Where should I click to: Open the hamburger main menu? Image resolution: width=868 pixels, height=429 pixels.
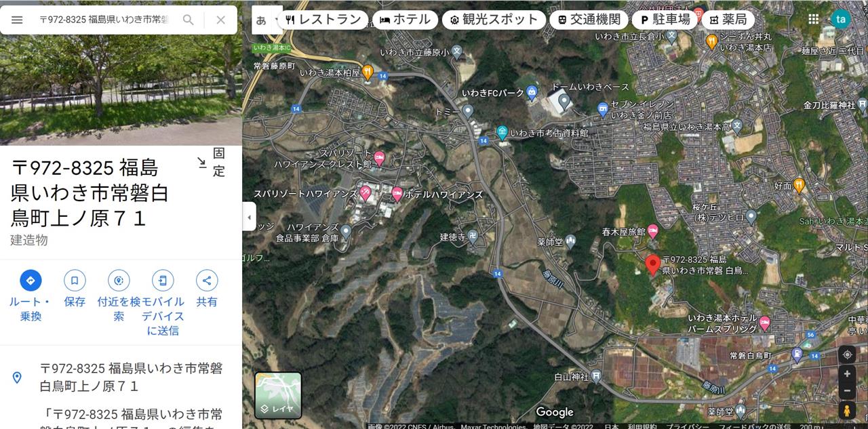[x=17, y=20]
